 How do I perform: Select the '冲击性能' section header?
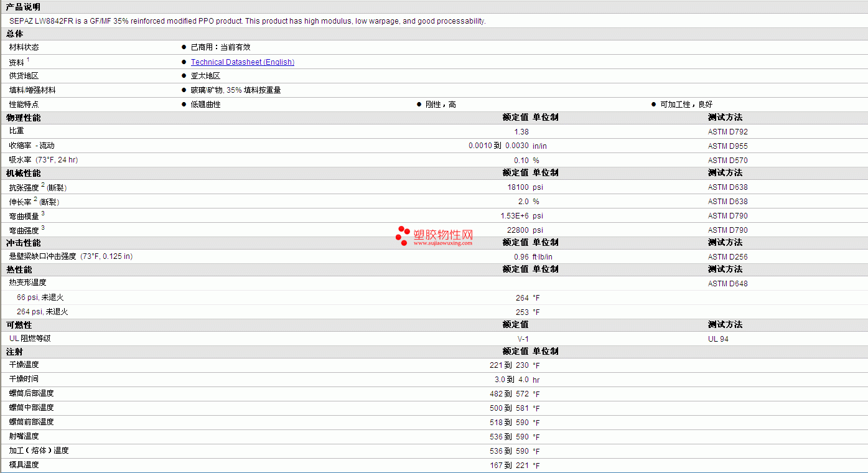pyautogui.click(x=23, y=243)
